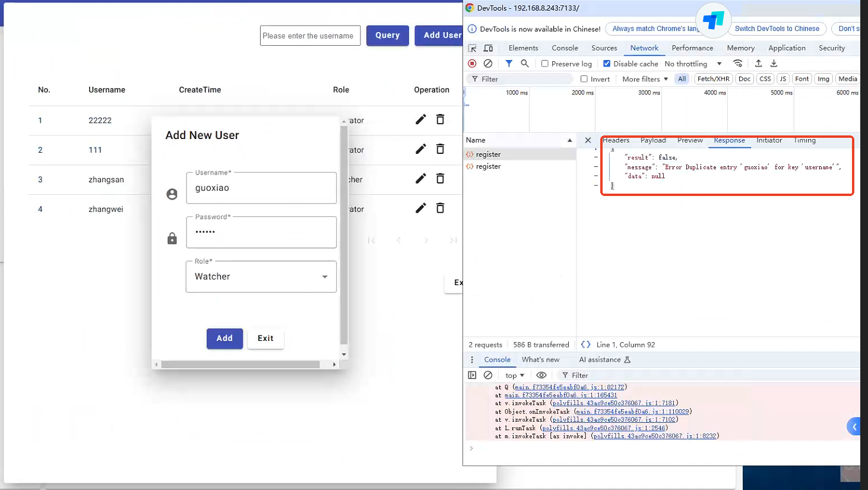Select CSS request type filter
The height and width of the screenshot is (490, 868).
(765, 79)
